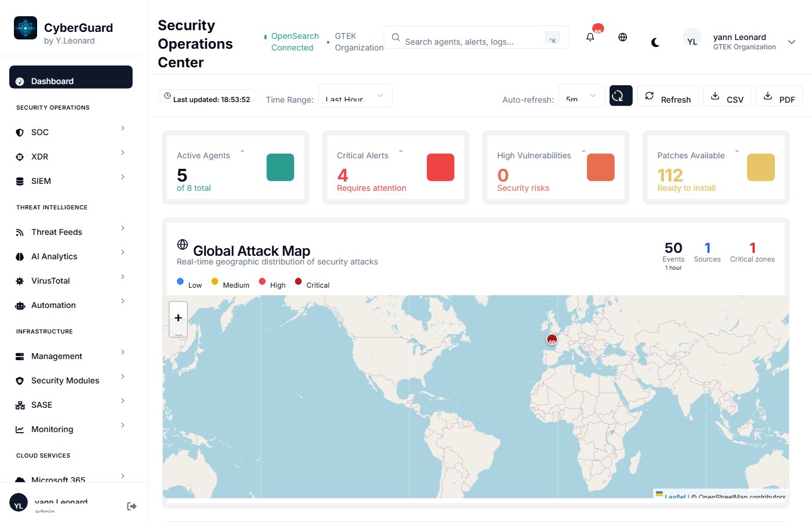
Task: Toggle dark mode with the moon icon
Action: [x=655, y=42]
